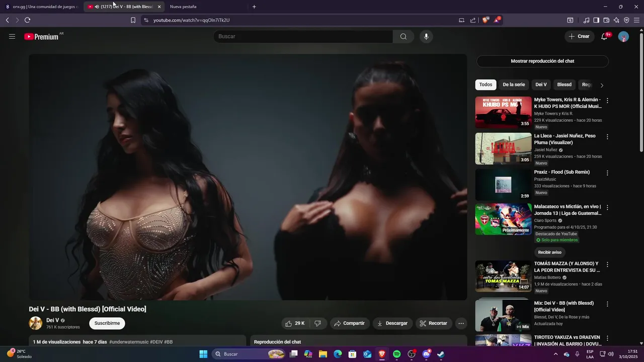Open options for Tomás Mazza video
644x362 pixels.
(607, 264)
